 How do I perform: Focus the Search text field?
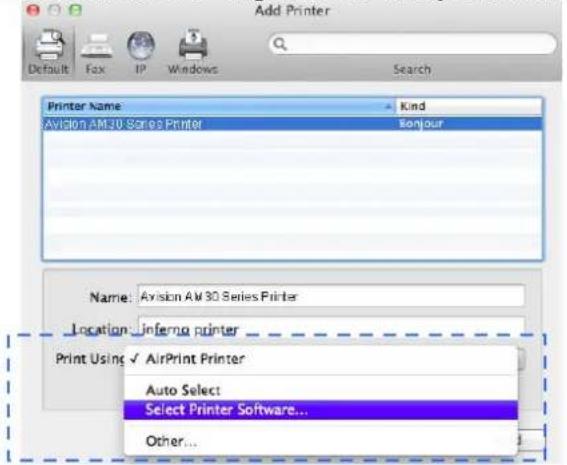[x=413, y=44]
